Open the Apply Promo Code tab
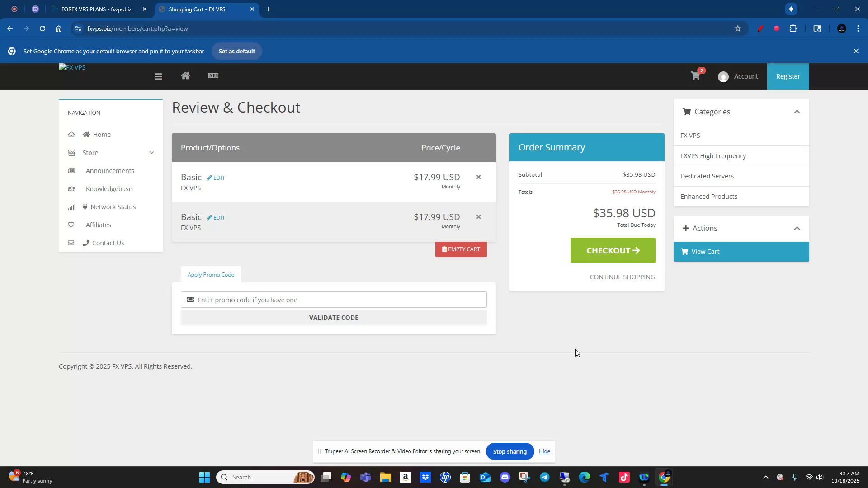Screen dimensions: 868x488 [210, 274]
